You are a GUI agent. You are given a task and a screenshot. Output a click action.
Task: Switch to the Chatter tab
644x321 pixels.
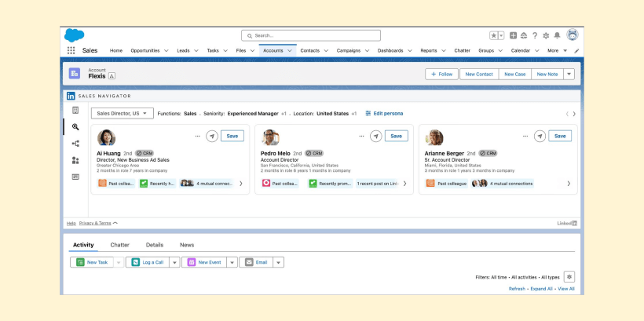pos(119,245)
